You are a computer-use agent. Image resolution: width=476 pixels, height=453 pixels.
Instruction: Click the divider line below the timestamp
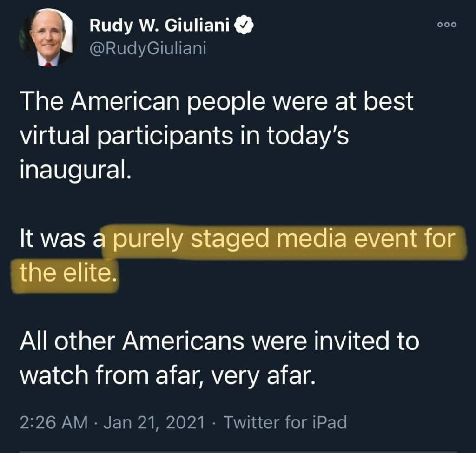click(238, 450)
